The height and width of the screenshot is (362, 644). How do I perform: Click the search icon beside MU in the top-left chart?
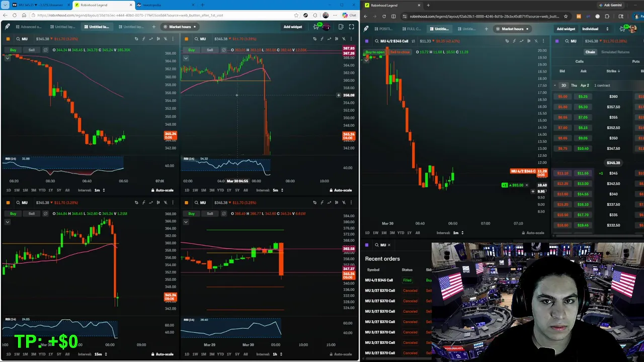(x=18, y=39)
